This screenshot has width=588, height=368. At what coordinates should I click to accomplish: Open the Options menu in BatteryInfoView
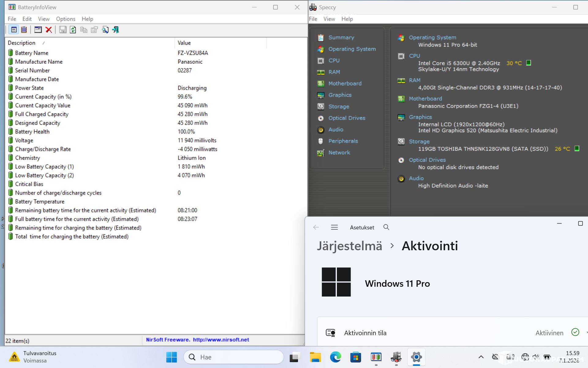point(65,19)
